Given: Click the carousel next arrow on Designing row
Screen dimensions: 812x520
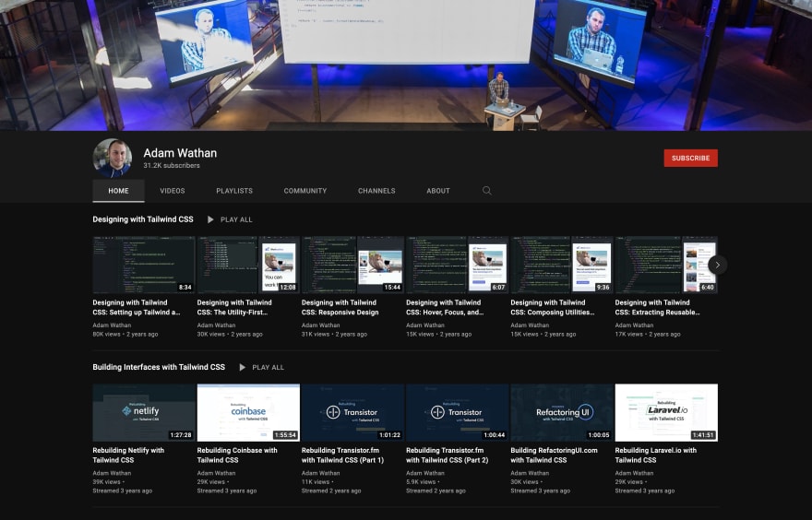Looking at the screenshot, I should (x=717, y=265).
